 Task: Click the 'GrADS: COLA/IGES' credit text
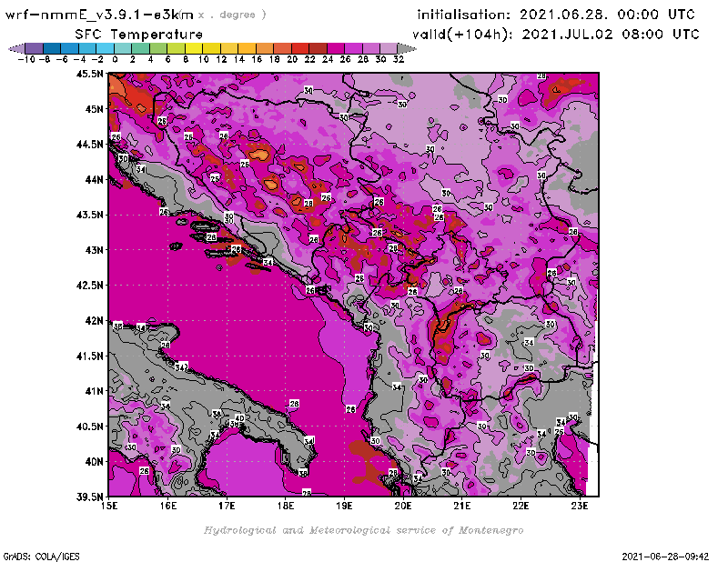41,556
